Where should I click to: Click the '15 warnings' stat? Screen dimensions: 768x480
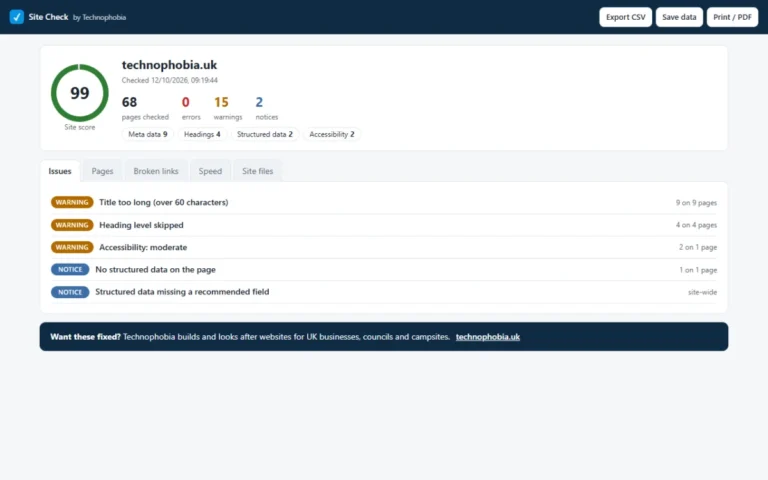(x=228, y=108)
